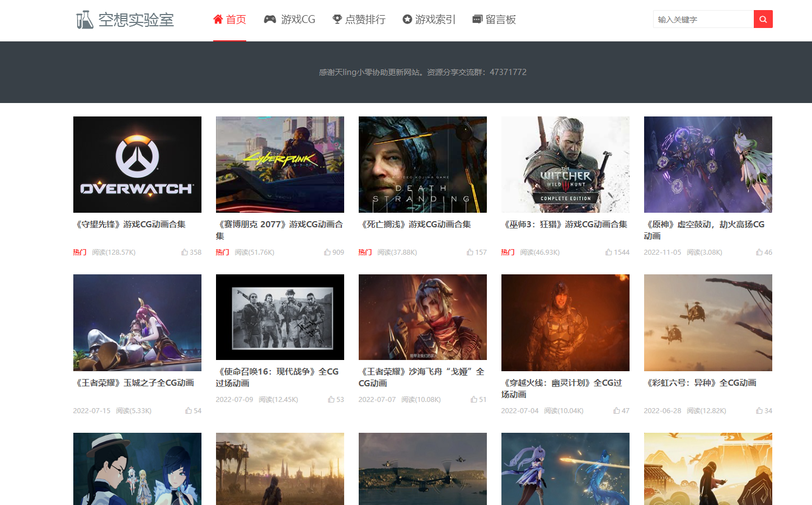The height and width of the screenshot is (505, 812).
Task: Click the 阅读(37.88K) read count
Action: (397, 252)
